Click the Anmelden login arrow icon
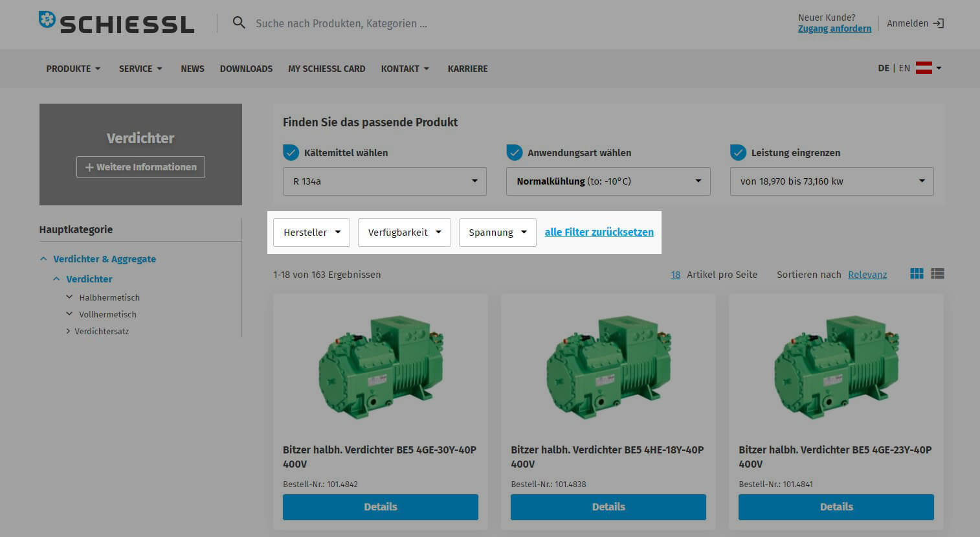 point(938,23)
